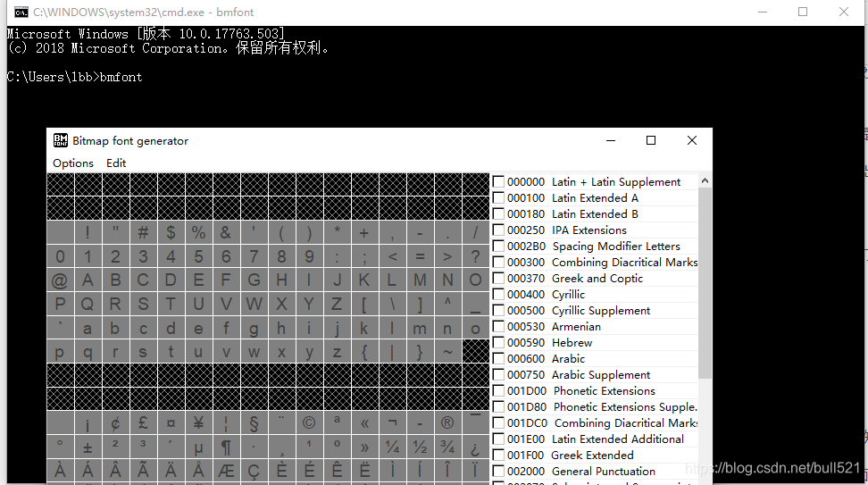Select the ¾ fraction glyph cell
The height and width of the screenshot is (485, 868).
[447, 447]
